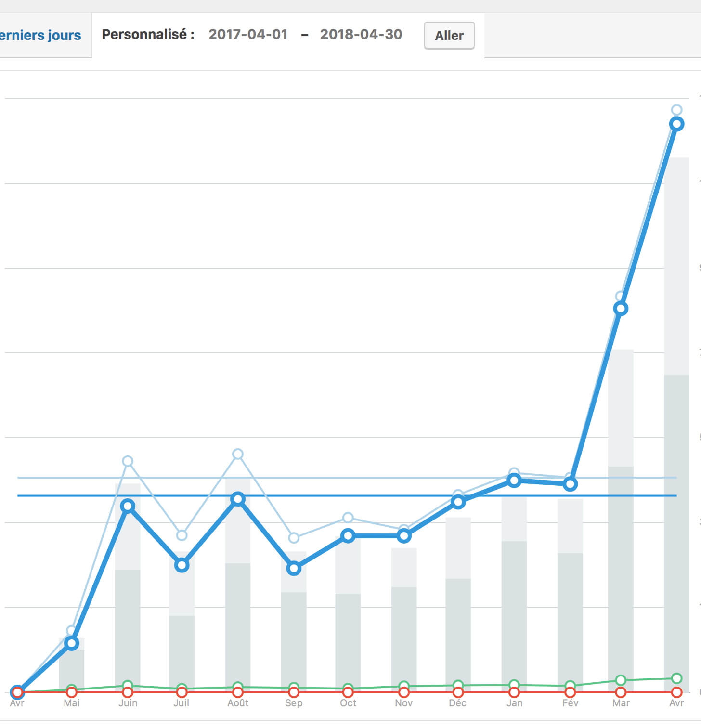Click the Sep axis label
Screen dimensions: 701x728
294,703
